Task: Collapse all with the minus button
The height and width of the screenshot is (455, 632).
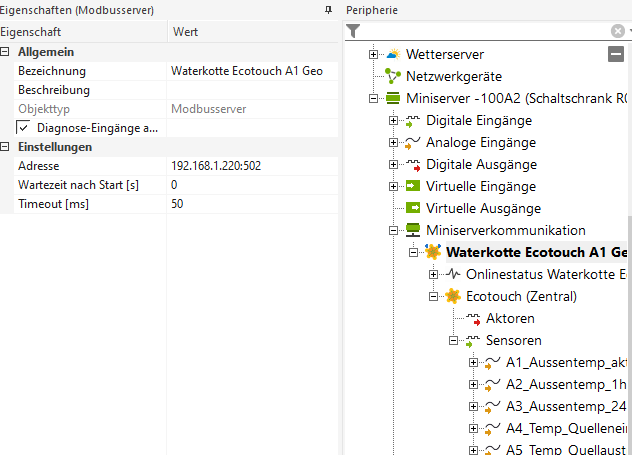Action: (x=616, y=54)
